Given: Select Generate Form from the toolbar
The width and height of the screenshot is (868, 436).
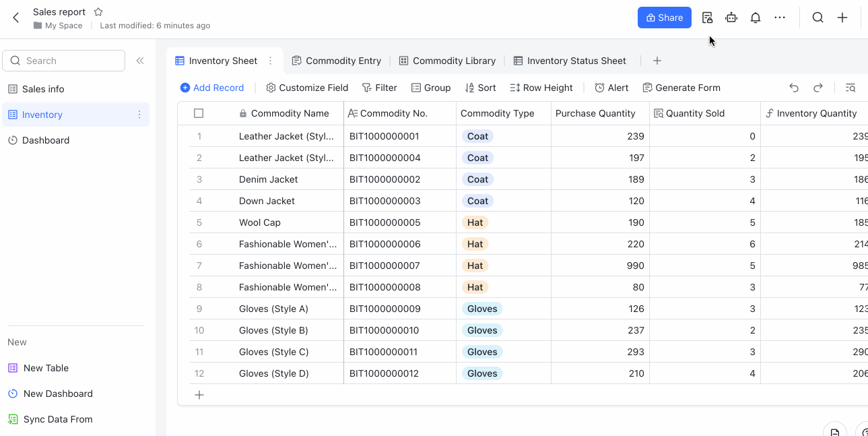Looking at the screenshot, I should [x=681, y=88].
